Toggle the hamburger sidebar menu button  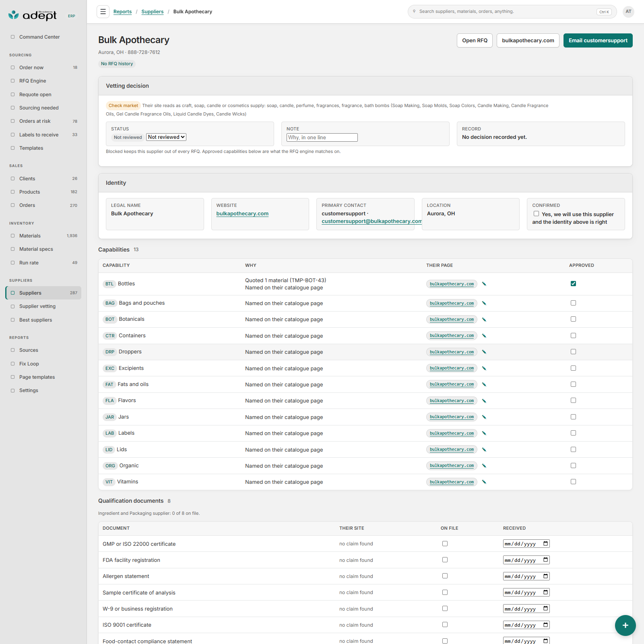click(103, 12)
